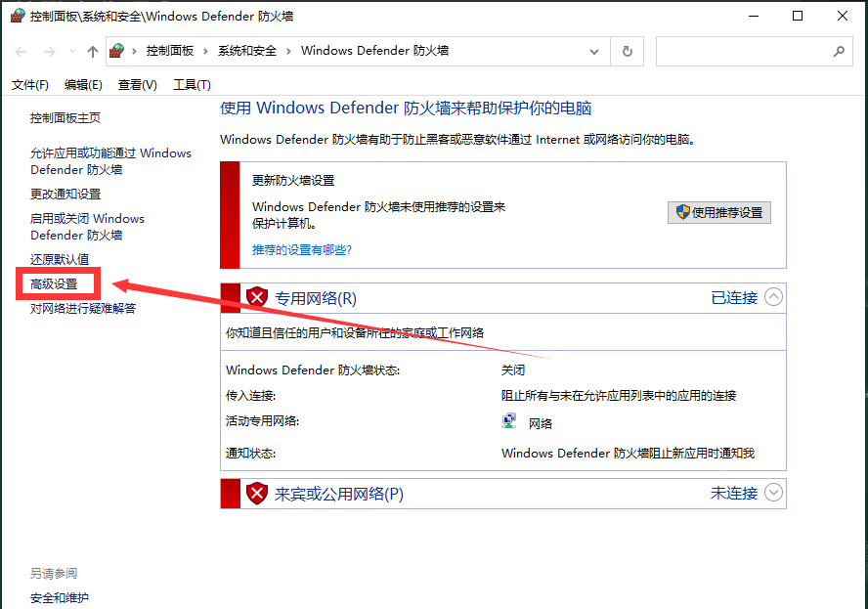This screenshot has height=609, width=868.
Task: Click Windows Defender 防火墙 breadcrumb
Action: pos(374,51)
